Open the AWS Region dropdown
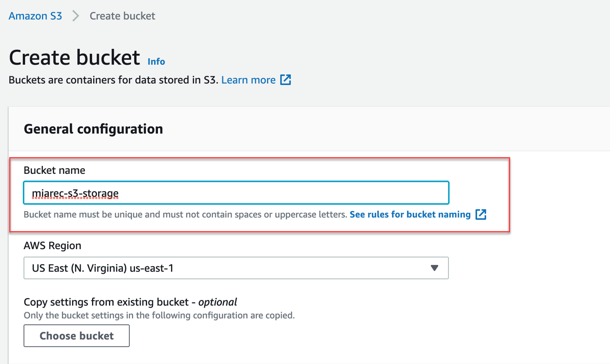 (236, 268)
